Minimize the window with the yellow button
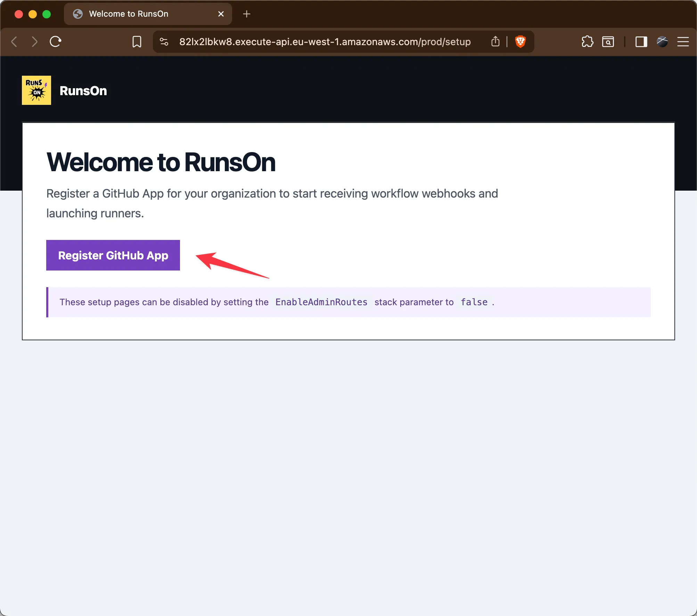Image resolution: width=697 pixels, height=616 pixels. click(x=33, y=14)
